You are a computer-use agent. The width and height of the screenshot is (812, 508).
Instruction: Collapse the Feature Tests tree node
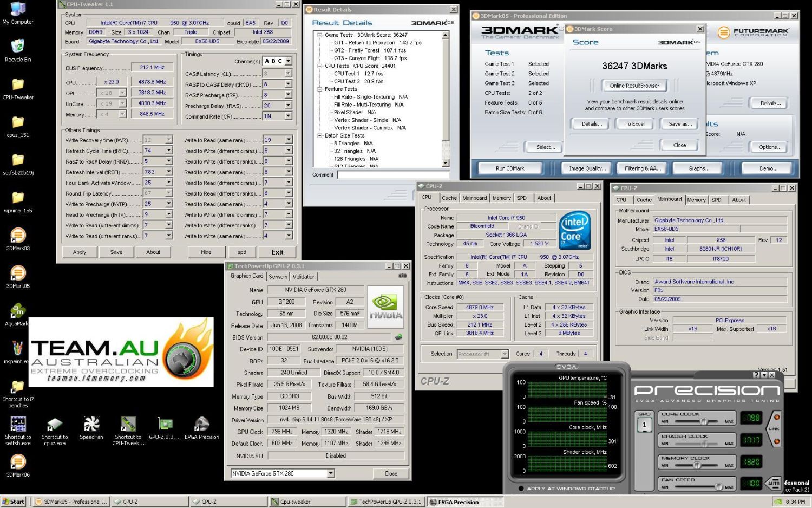coord(319,89)
